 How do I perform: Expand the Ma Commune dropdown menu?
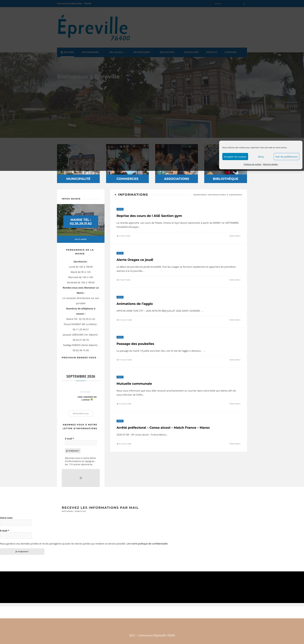coord(91,52)
